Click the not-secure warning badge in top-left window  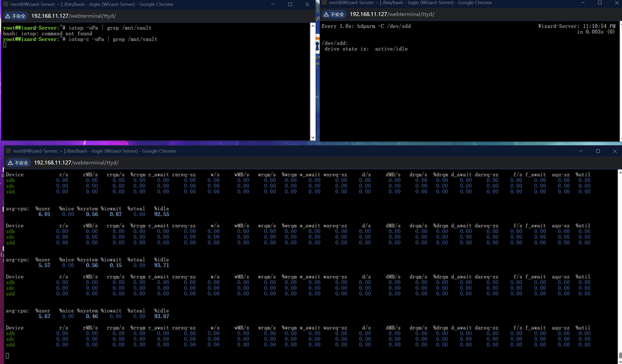click(x=16, y=16)
